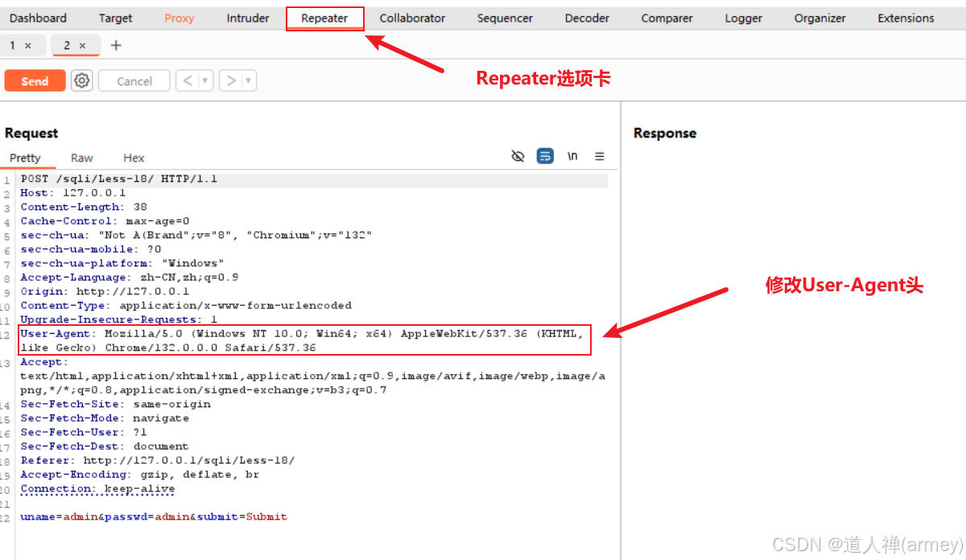Screen dimensions: 966x560
Task: Open the request editor hamburger menu
Action: point(600,156)
